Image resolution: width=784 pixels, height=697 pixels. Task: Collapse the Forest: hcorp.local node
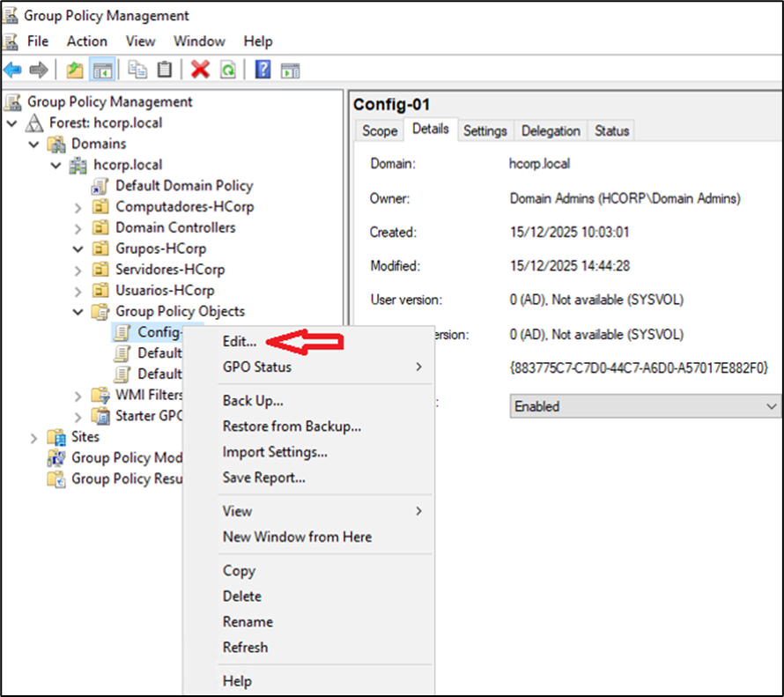pyautogui.click(x=11, y=123)
